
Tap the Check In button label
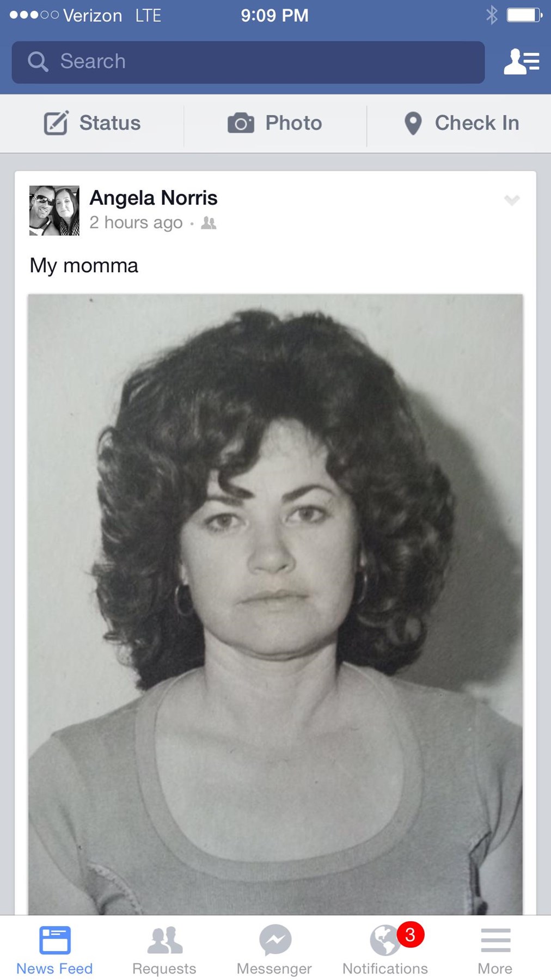tap(476, 123)
